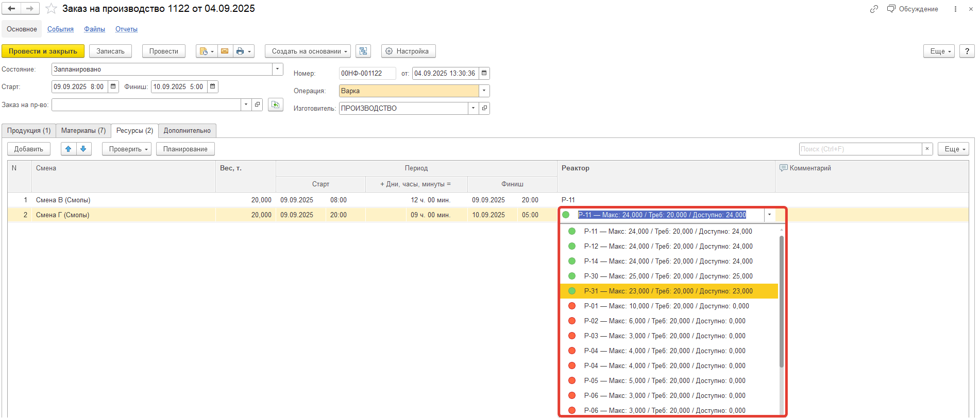Viewport: 980px width, 418px height.
Task: Open the События link
Action: coord(60,29)
